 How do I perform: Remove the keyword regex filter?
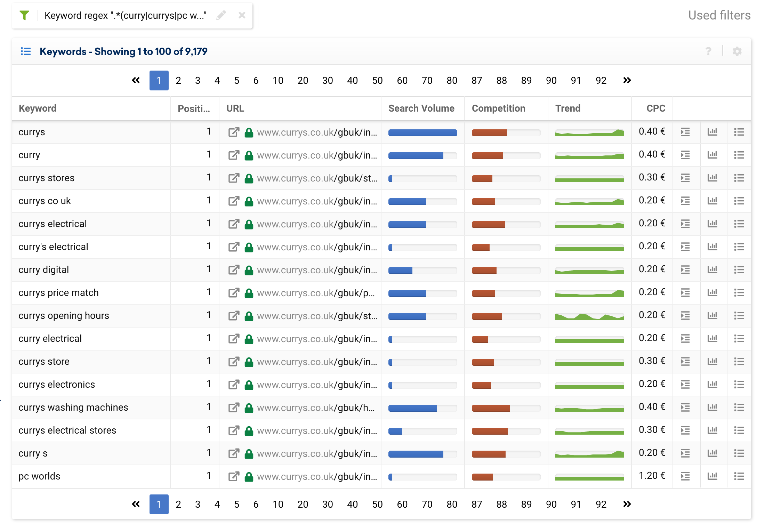[242, 15]
